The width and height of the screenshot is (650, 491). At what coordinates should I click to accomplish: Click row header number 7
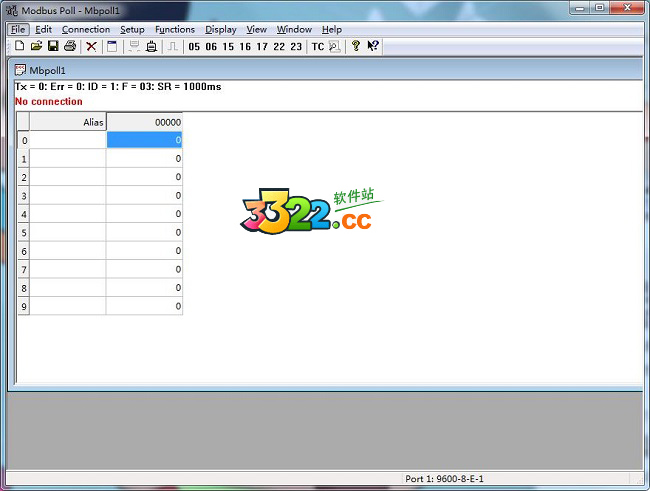[24, 270]
